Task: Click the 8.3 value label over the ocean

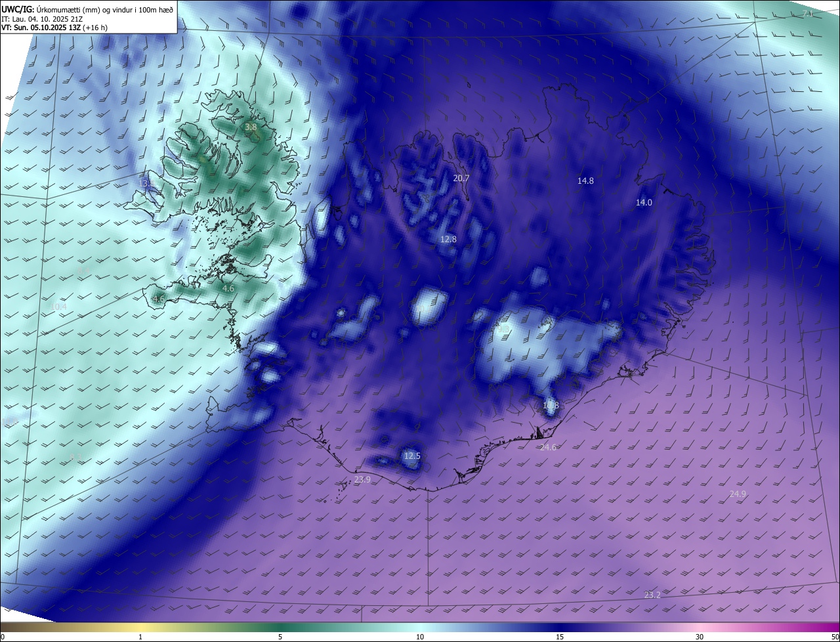Action: (76, 456)
